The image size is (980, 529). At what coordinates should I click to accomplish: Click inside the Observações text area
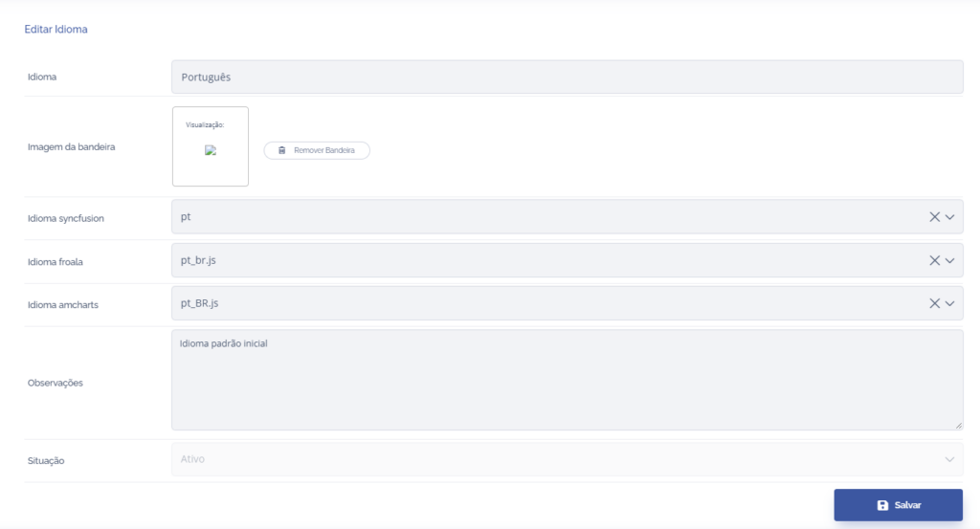coord(567,383)
